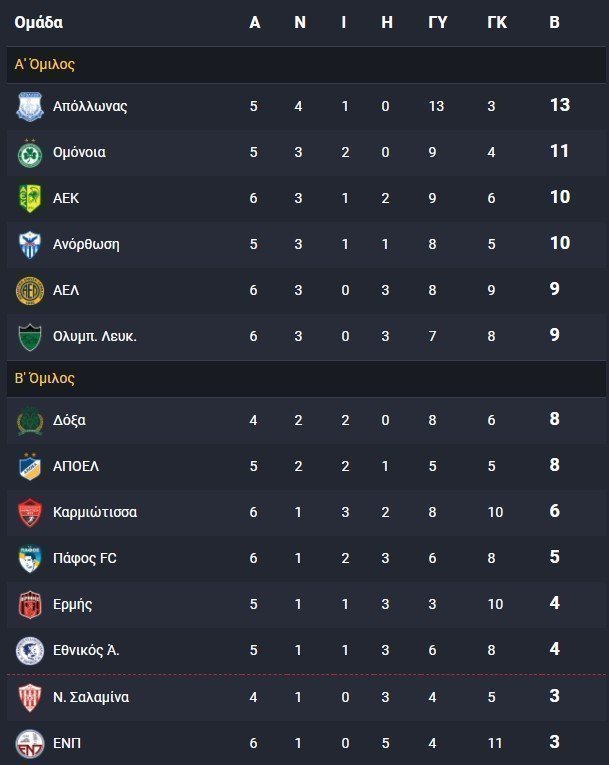Viewport: 609px width, 765px height.
Task: Click the Δόξα team crest
Action: click(30, 421)
